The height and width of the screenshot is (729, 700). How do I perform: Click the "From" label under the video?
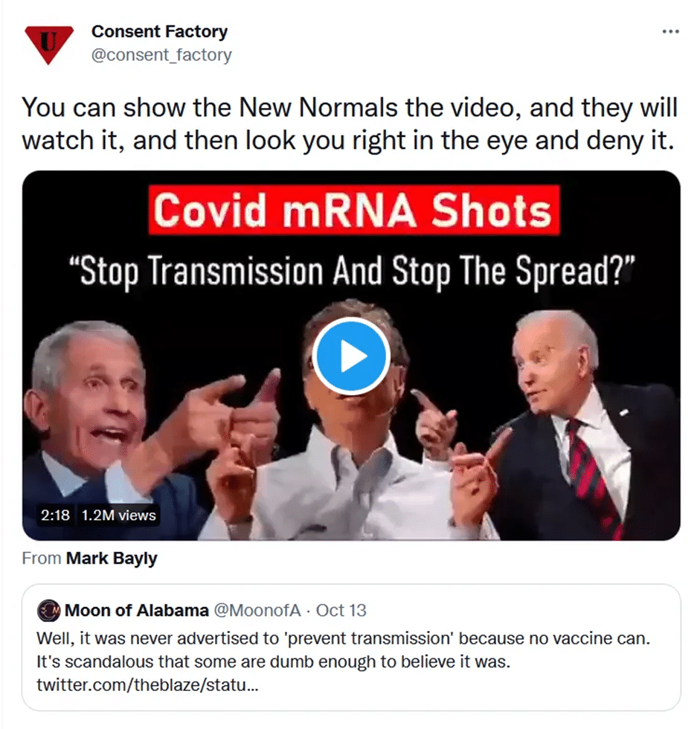click(x=42, y=559)
